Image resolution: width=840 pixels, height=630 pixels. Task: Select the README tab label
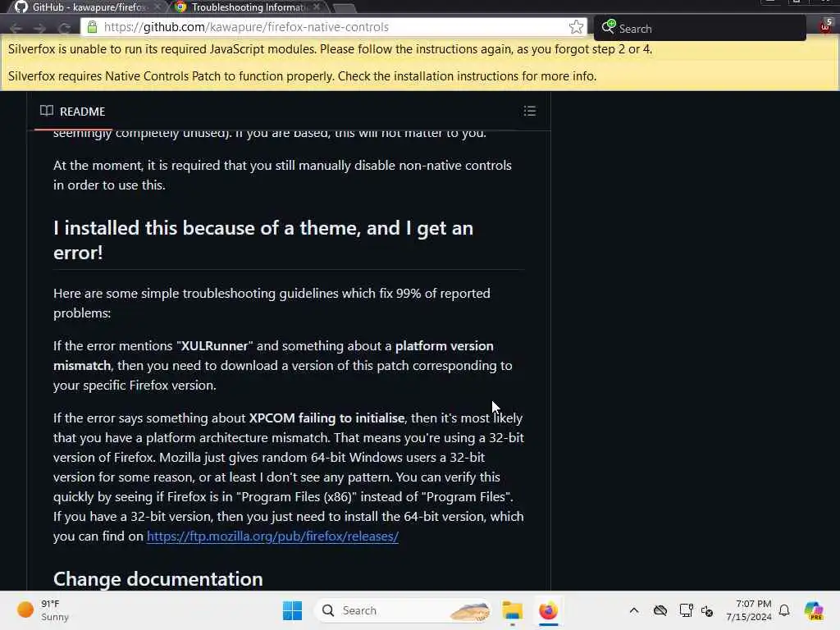[x=82, y=112]
